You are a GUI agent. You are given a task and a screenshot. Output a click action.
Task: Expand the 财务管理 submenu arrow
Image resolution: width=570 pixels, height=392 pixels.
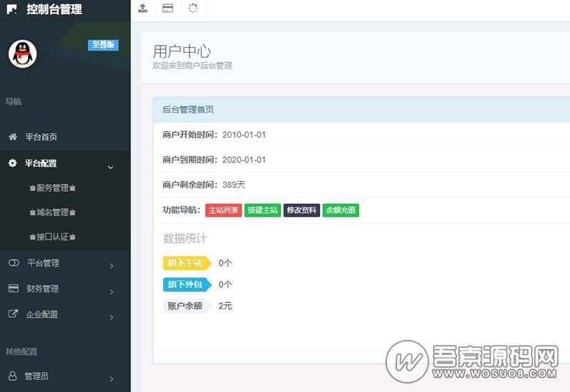pos(112,292)
